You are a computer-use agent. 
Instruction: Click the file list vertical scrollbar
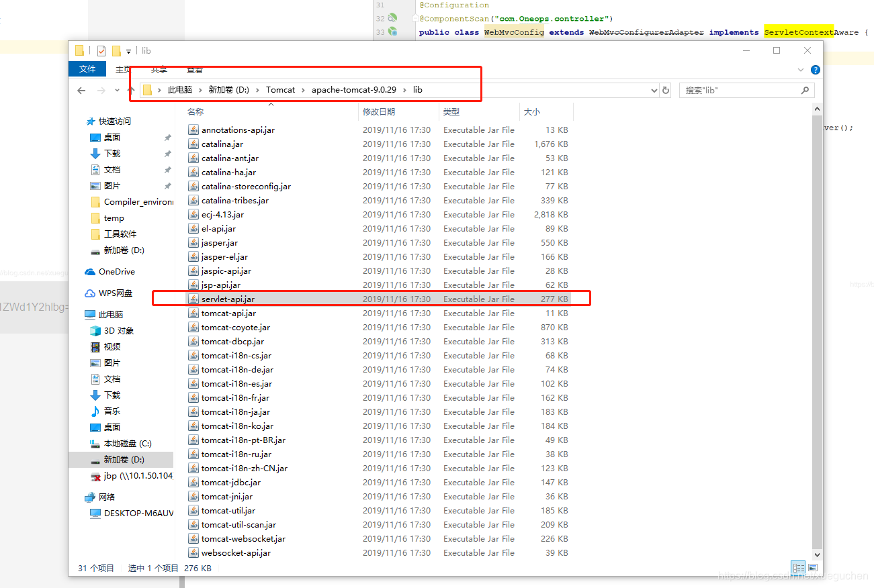(818, 332)
